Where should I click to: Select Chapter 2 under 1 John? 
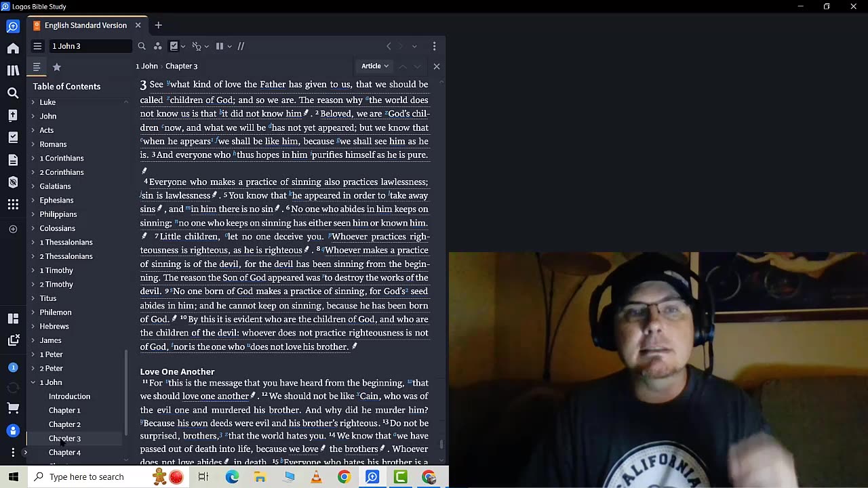point(64,424)
